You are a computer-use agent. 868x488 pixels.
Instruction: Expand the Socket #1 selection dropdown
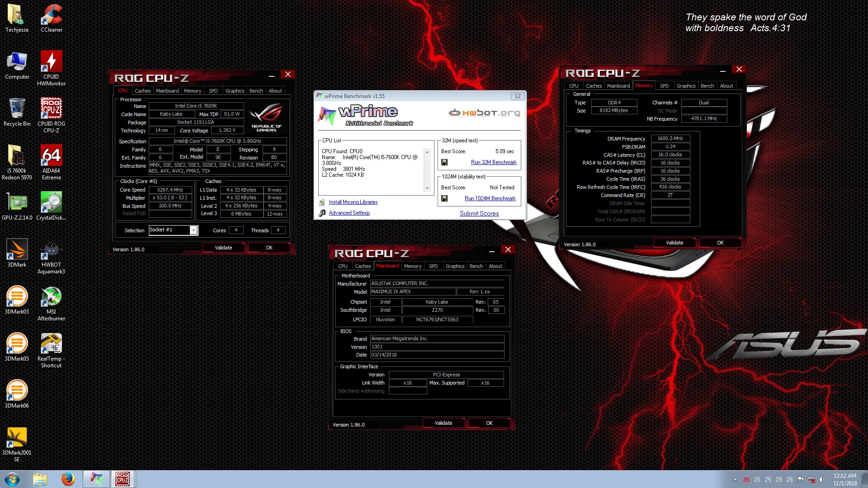click(x=193, y=230)
